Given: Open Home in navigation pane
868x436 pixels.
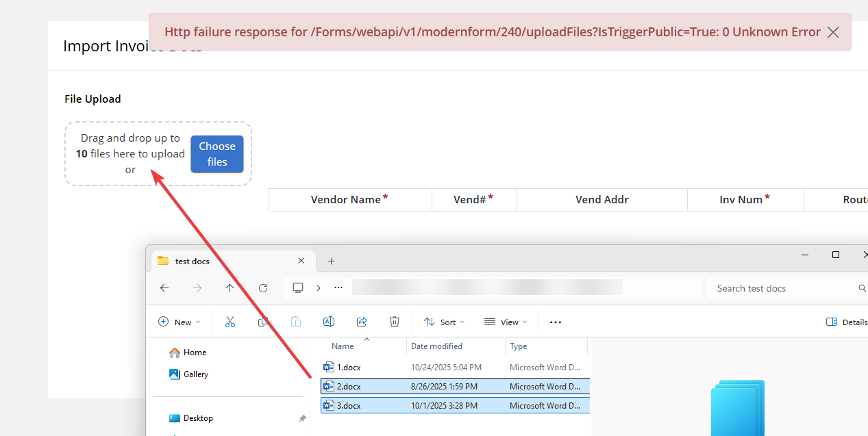Looking at the screenshot, I should point(188,352).
